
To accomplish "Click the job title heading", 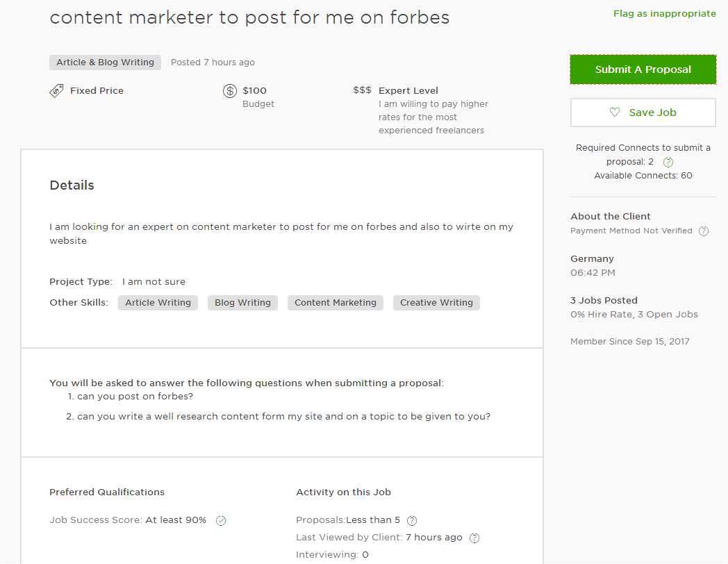I will pos(250,17).
